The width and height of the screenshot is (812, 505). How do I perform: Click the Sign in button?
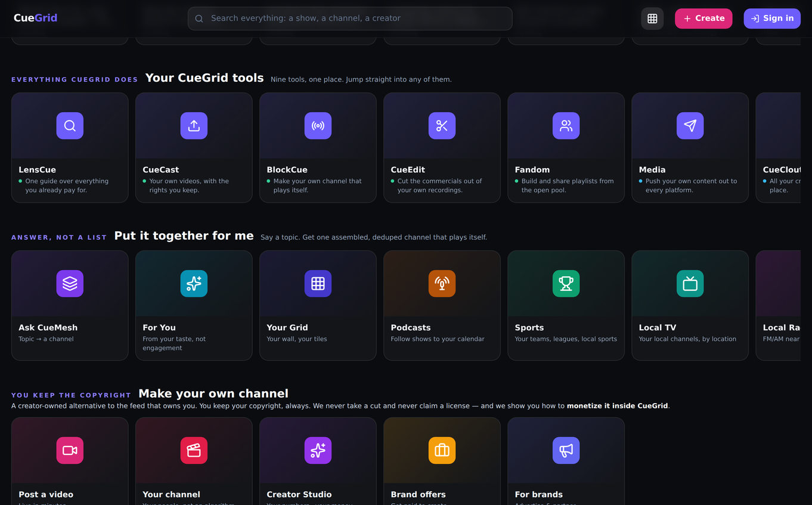[772, 18]
